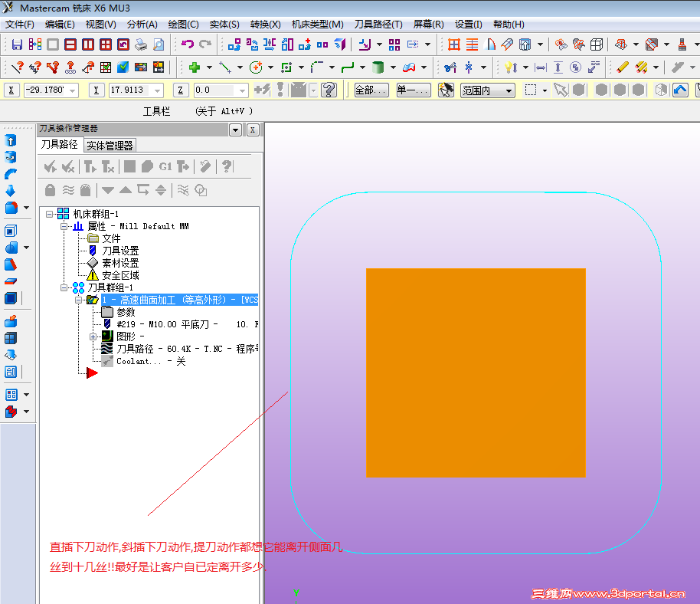Open the X coordinate dropdown arrow
Viewport: 700px width, 604px height.
click(x=72, y=91)
